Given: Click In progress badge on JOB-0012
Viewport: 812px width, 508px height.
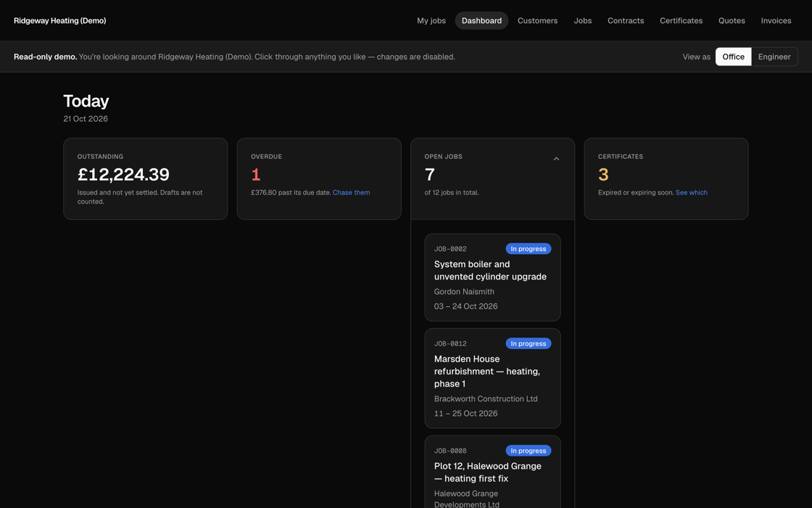Looking at the screenshot, I should [x=529, y=344].
